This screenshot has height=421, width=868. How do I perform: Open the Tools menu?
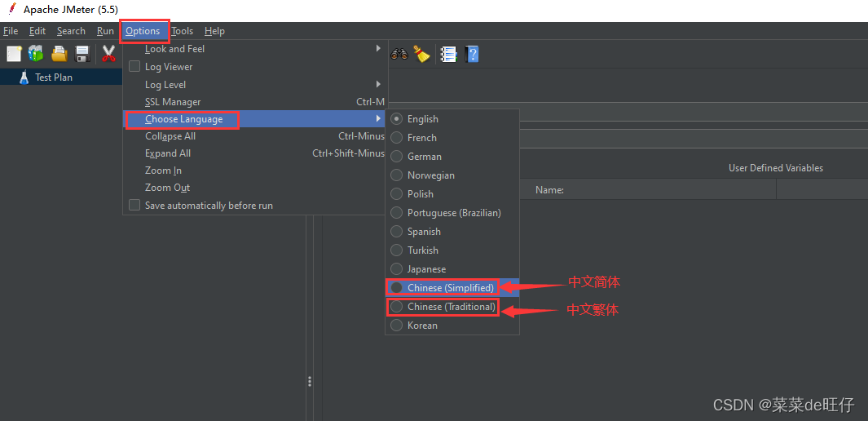click(182, 31)
